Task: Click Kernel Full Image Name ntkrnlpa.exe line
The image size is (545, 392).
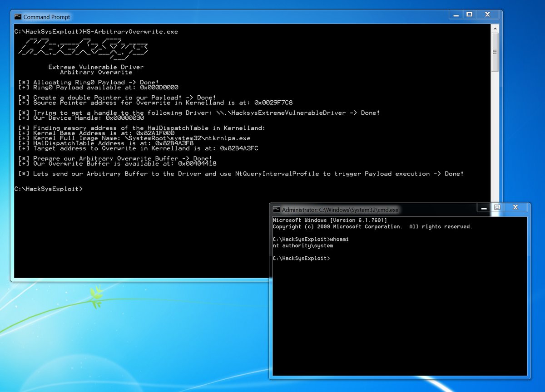Action: pyautogui.click(x=134, y=138)
